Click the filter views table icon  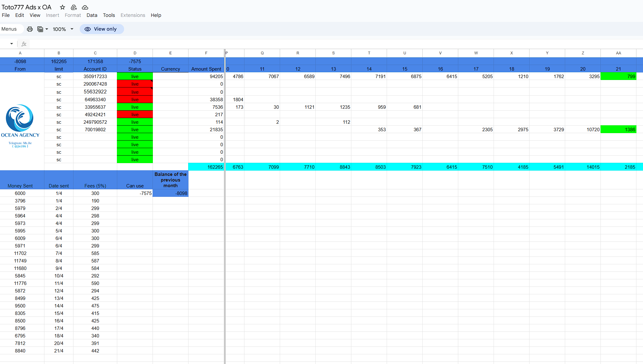(x=40, y=29)
